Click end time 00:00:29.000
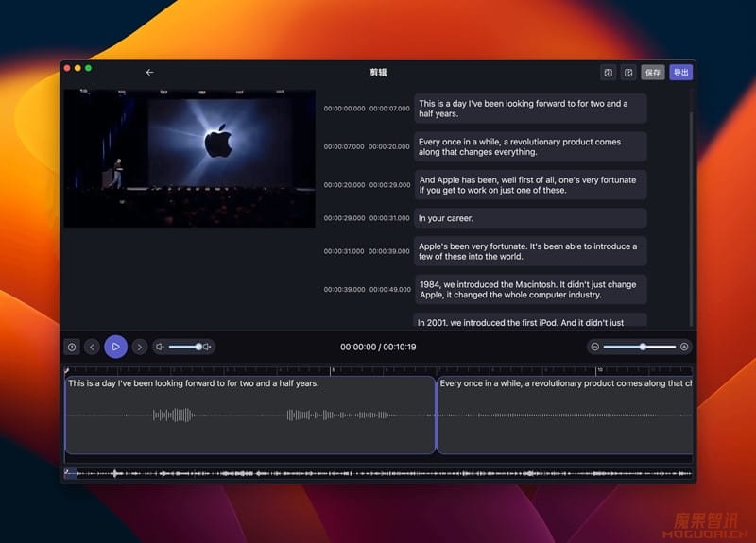The image size is (756, 543). pyautogui.click(x=390, y=185)
